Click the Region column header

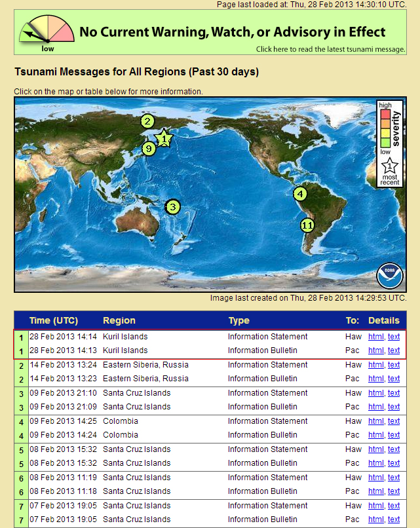(x=119, y=320)
